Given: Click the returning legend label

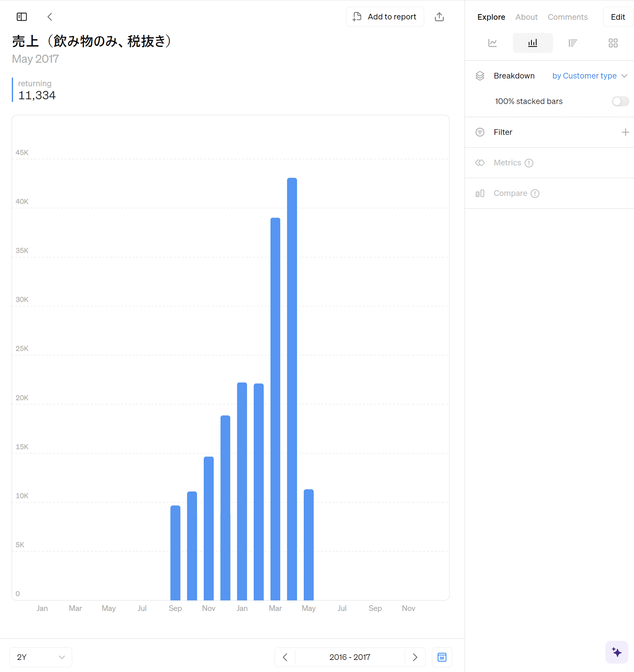Looking at the screenshot, I should 35,83.
